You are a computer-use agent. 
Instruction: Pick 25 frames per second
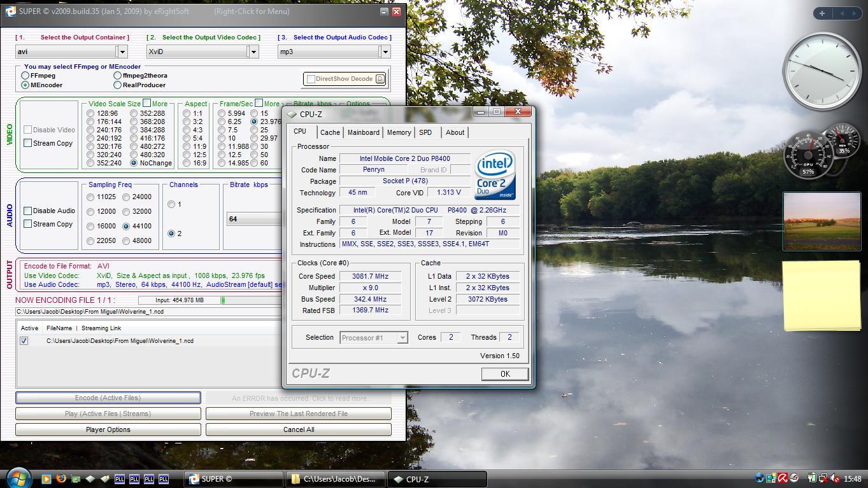[x=254, y=130]
